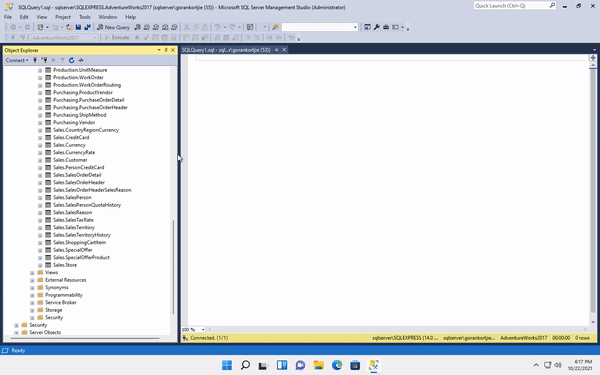The height and width of the screenshot is (375, 600).
Task: Click the Open File folder icon
Action: [x=69, y=27]
